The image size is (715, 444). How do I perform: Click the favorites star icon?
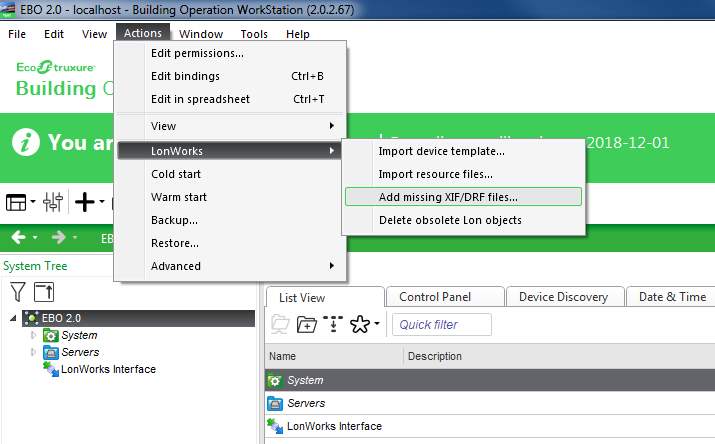pyautogui.click(x=360, y=325)
